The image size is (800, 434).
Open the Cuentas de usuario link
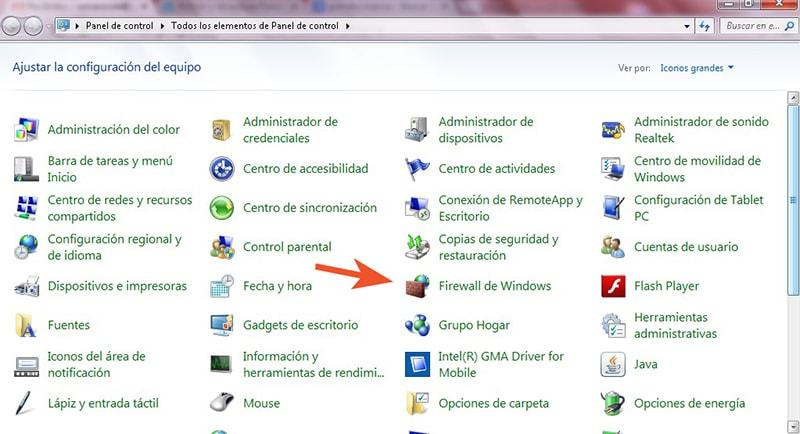coord(686,247)
